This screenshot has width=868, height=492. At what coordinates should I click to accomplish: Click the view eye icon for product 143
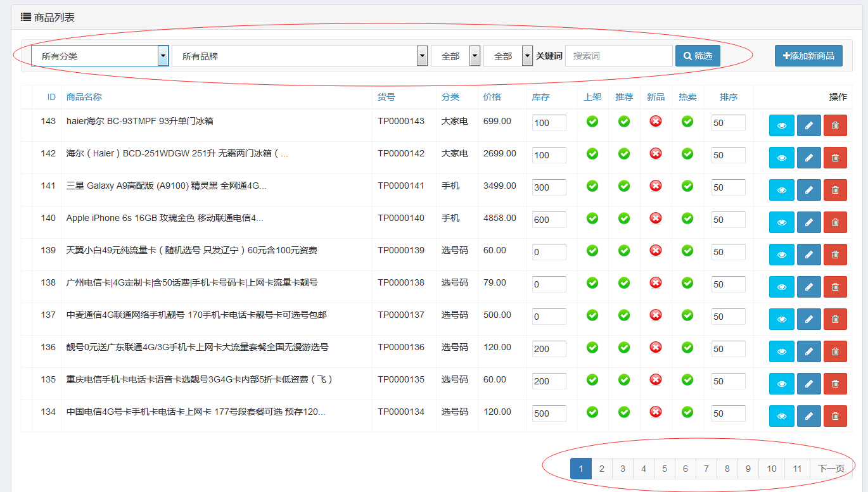(781, 125)
